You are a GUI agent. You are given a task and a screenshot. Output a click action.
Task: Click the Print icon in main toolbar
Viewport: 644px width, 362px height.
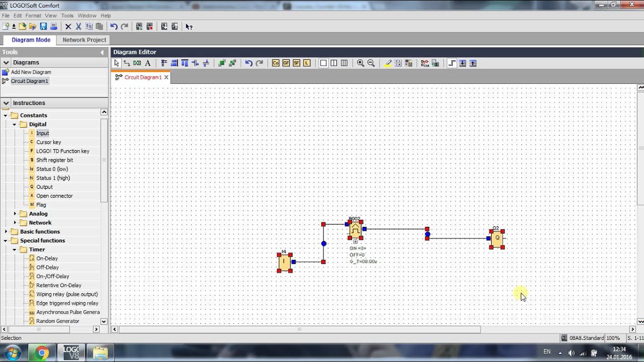coord(53,26)
